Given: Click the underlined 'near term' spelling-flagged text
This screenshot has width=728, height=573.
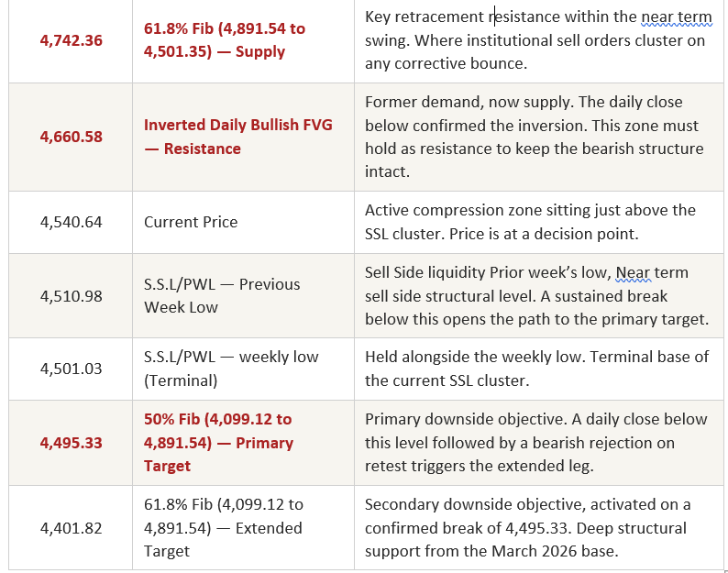Looking at the screenshot, I should click(677, 17).
